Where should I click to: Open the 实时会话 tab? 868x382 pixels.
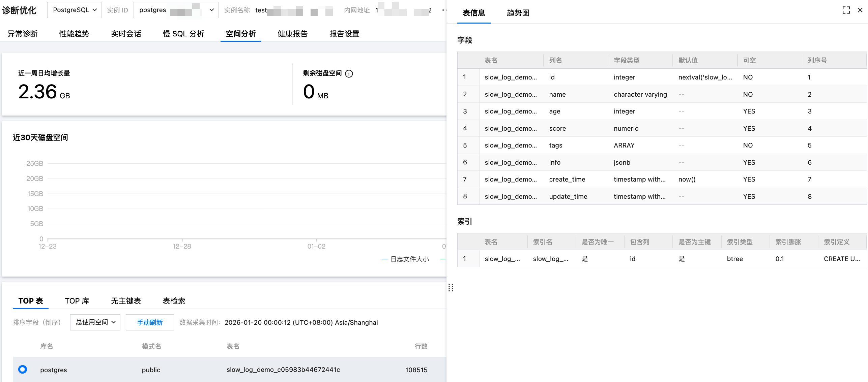(126, 34)
